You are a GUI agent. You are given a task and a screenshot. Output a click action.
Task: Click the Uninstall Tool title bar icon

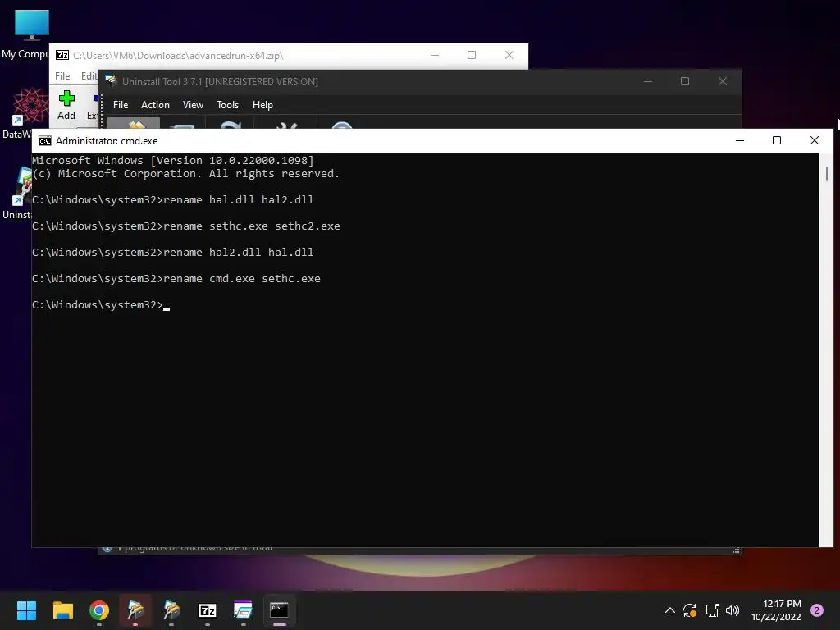point(111,81)
